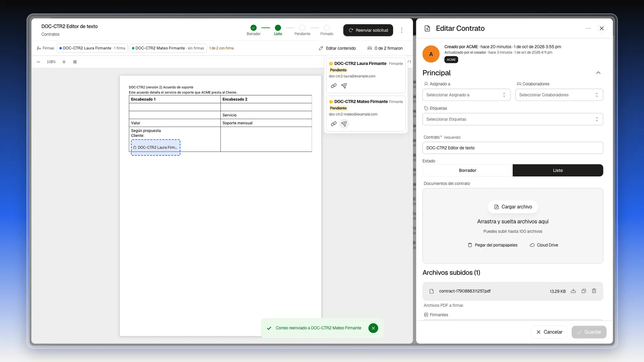The height and width of the screenshot is (362, 644).
Task: Dismiss the resent email toast notification
Action: (x=373, y=328)
